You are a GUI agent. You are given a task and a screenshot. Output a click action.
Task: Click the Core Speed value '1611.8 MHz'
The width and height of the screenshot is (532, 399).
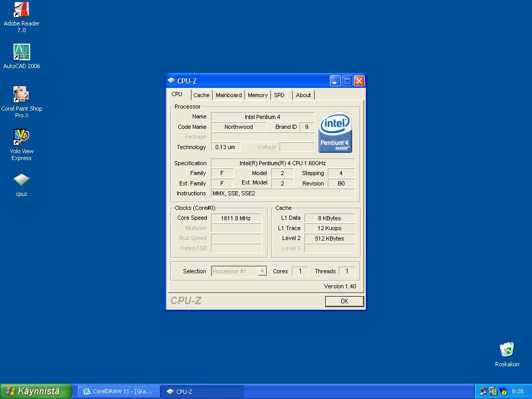coord(236,218)
